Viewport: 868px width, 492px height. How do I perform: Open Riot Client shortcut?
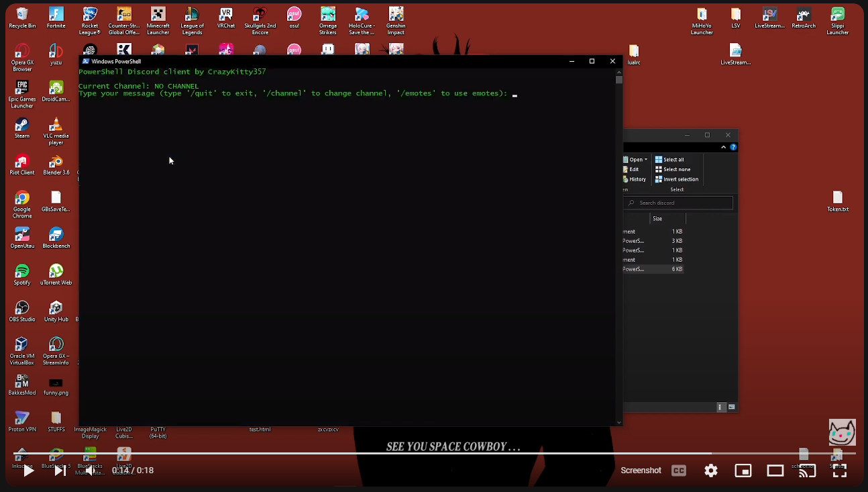pos(22,165)
